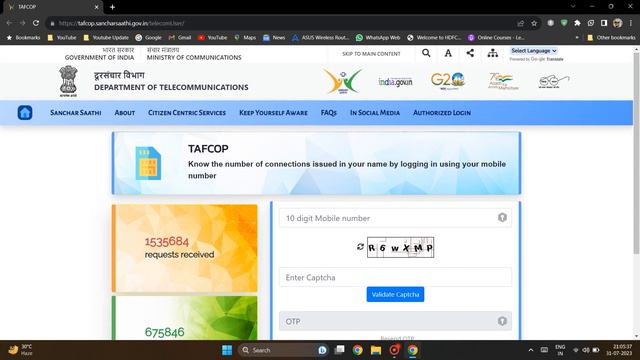Follow the Skip to Main Content link

click(371, 53)
